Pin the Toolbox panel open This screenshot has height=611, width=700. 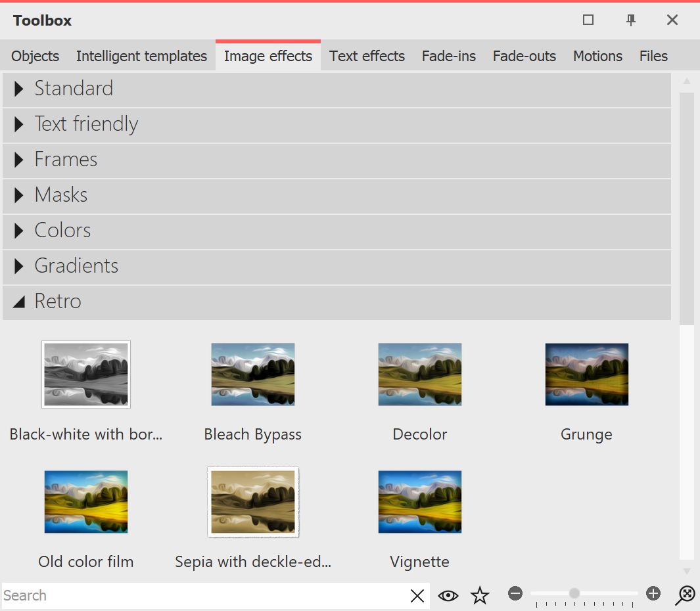pyautogui.click(x=630, y=20)
